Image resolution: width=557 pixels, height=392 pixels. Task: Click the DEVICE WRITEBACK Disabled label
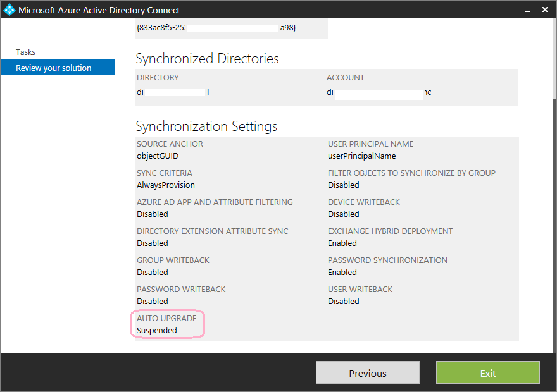343,214
